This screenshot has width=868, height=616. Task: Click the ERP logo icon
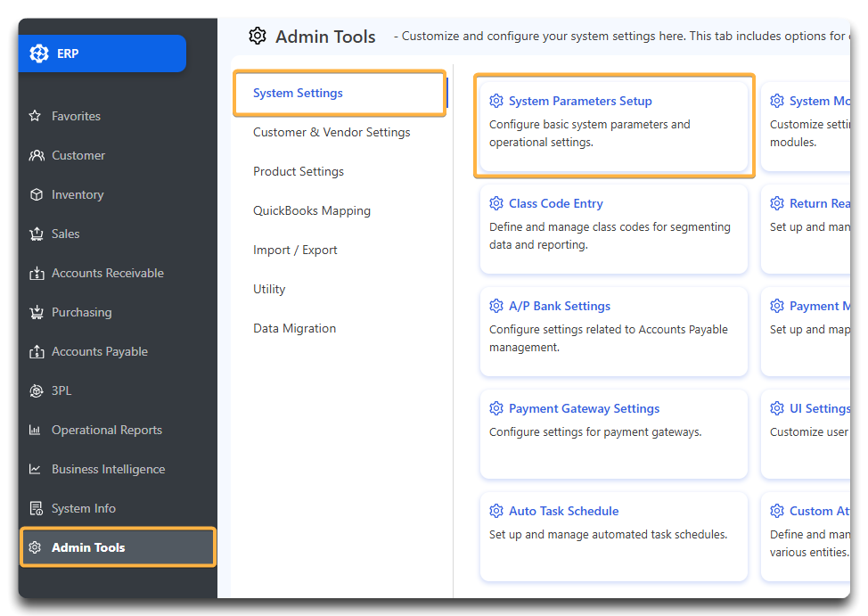(39, 53)
